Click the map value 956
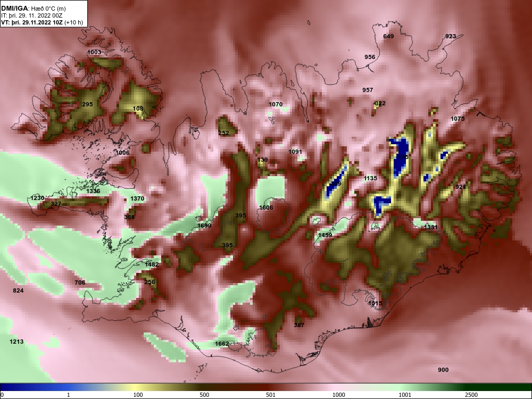The height and width of the screenshot is (399, 532). (x=370, y=57)
